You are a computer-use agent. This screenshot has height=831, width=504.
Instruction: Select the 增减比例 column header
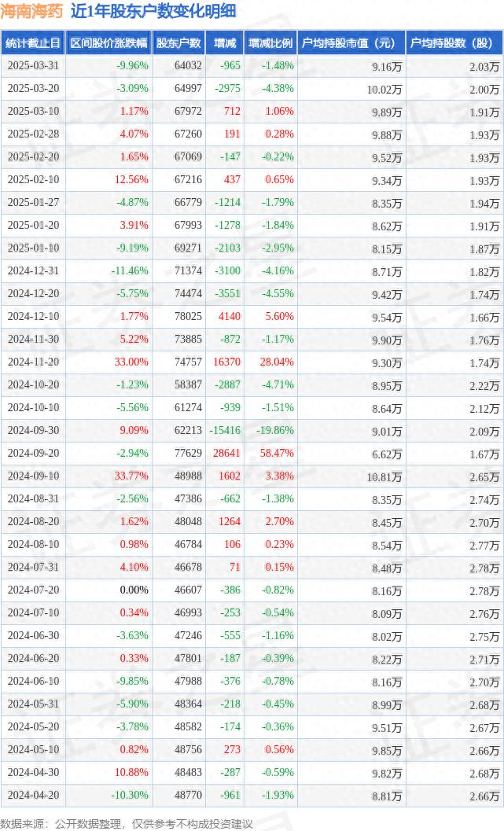(270, 43)
